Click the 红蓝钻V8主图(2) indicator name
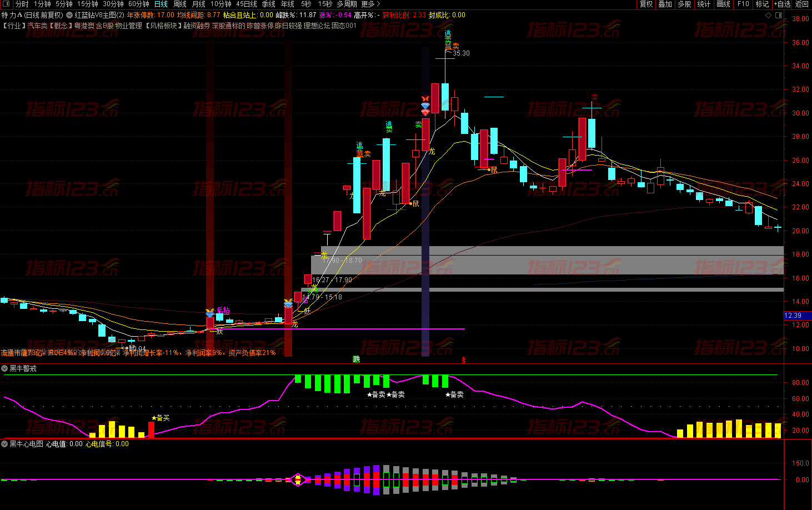Screen dimensions: 812x510 tap(99, 16)
